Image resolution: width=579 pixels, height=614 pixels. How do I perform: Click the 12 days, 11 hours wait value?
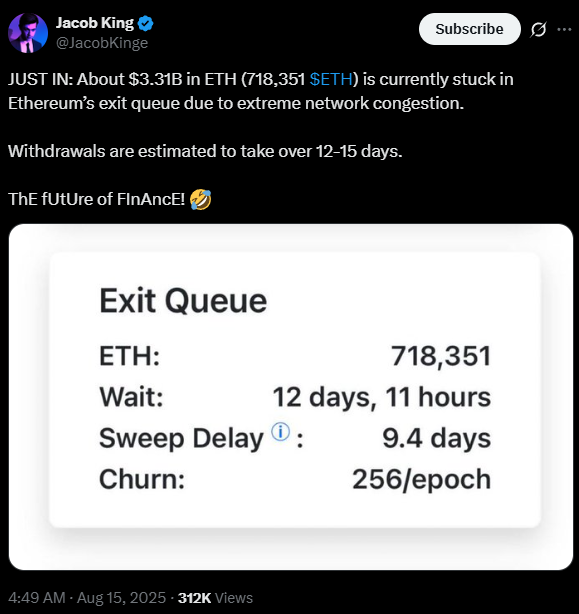point(382,397)
